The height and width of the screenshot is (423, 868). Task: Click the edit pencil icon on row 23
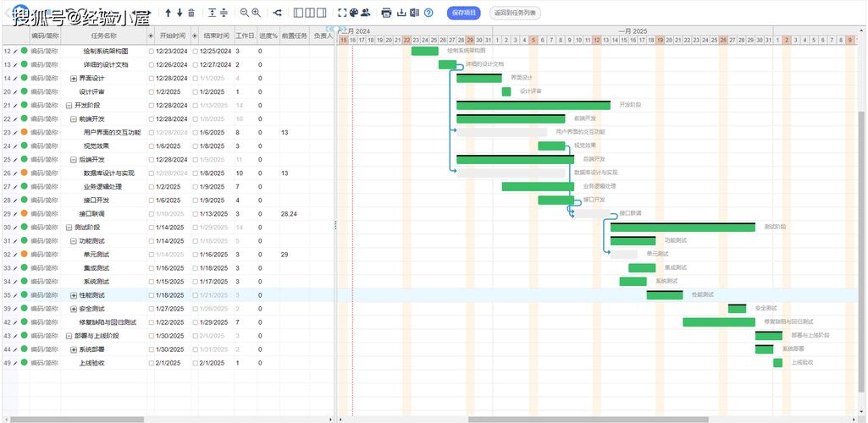coord(15,133)
